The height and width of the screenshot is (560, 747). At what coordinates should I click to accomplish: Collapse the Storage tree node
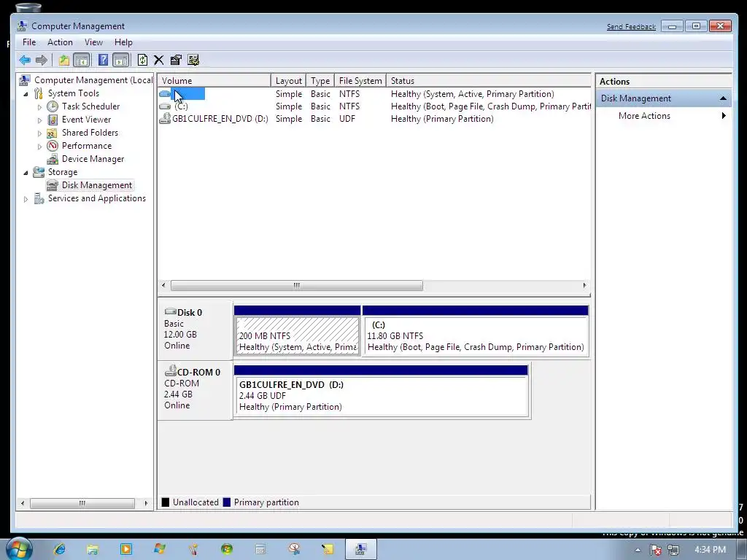pos(26,172)
